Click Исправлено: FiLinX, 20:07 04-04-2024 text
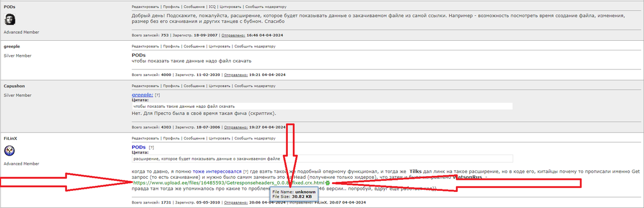 point(327,201)
